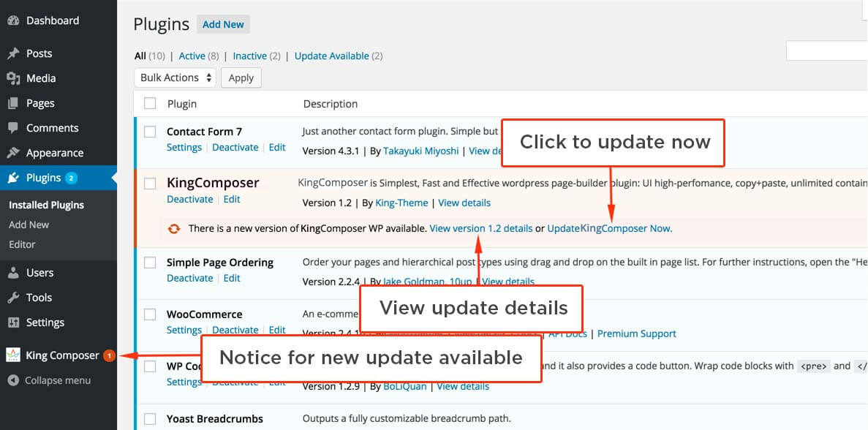The width and height of the screenshot is (868, 430).
Task: Deactivate Simple Page Ordering
Action: click(190, 278)
